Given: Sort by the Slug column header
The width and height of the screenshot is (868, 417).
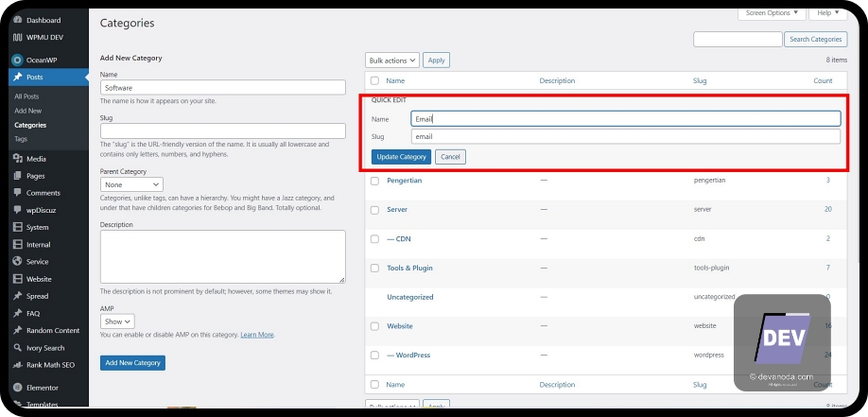Looking at the screenshot, I should [700, 81].
